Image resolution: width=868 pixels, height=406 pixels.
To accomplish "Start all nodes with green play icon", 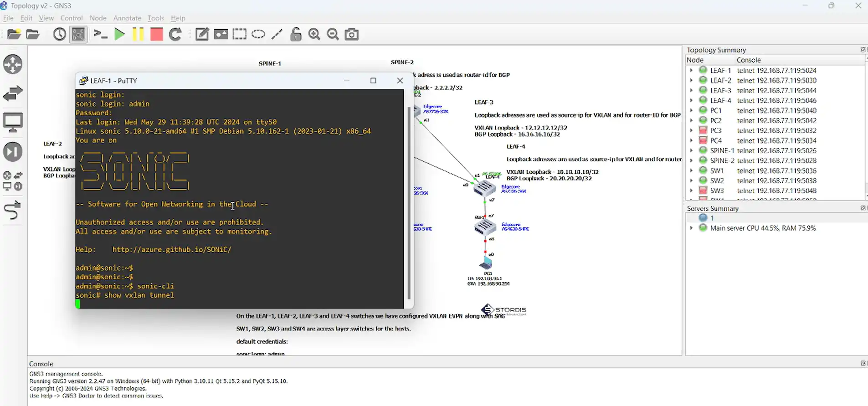I will pyautogui.click(x=119, y=34).
